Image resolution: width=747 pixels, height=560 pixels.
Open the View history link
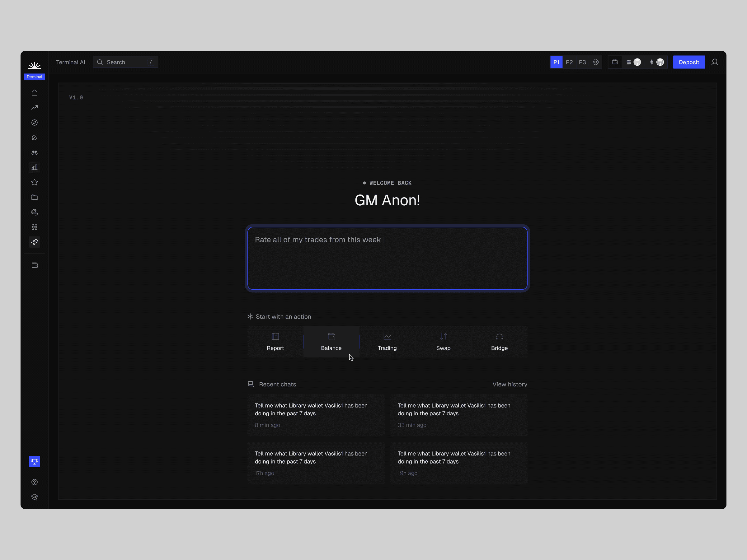509,384
